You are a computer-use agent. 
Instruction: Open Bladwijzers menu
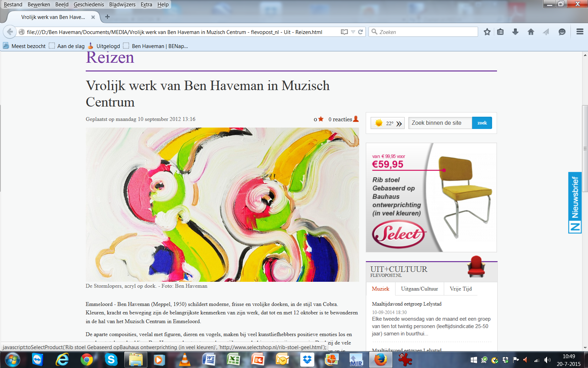(x=122, y=5)
